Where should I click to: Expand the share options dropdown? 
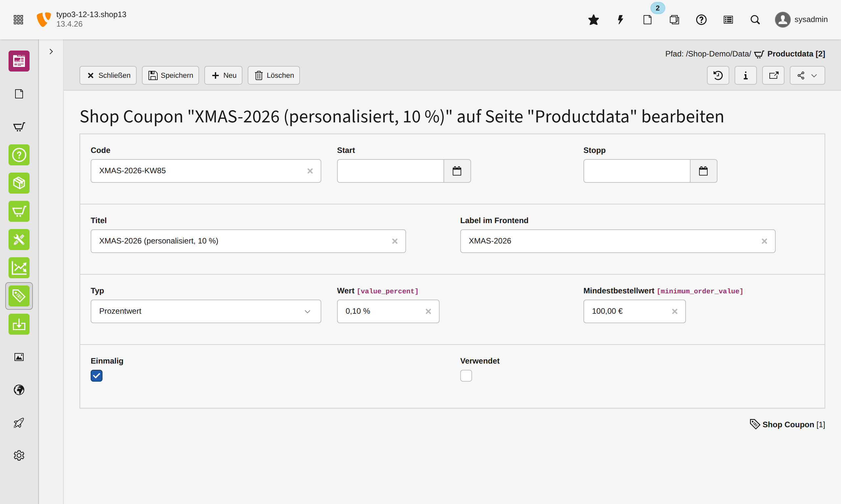tap(807, 75)
